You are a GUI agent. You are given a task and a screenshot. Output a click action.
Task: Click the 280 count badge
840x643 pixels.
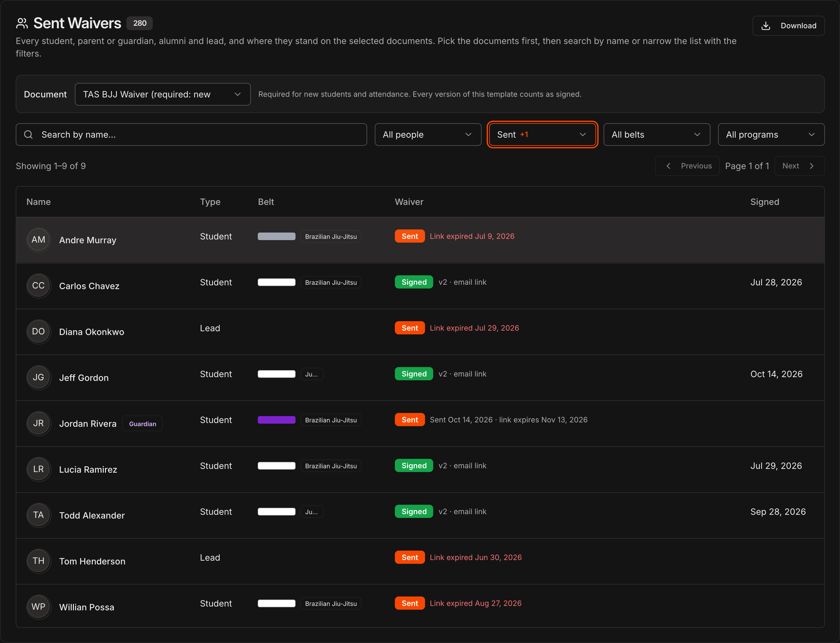tap(139, 23)
